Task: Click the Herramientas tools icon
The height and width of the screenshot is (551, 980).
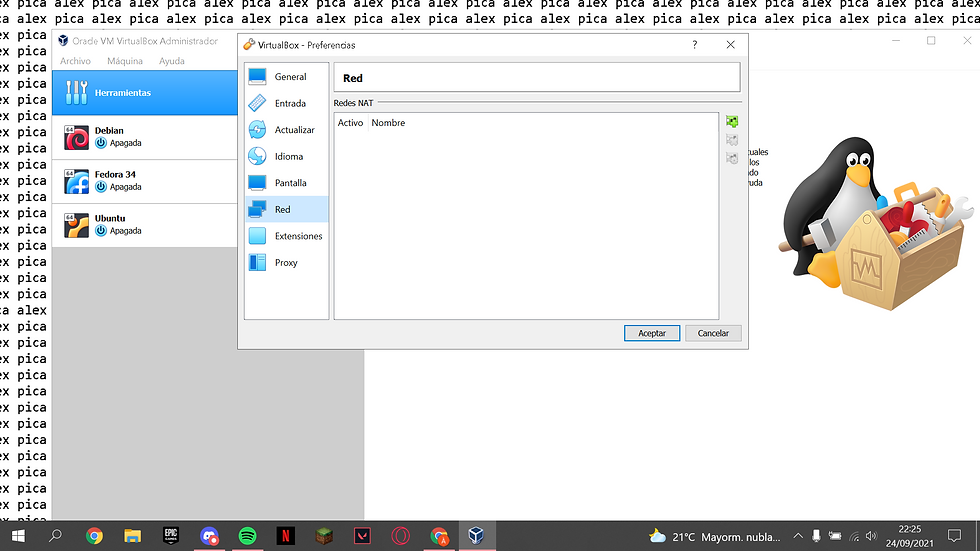Action: click(x=76, y=92)
